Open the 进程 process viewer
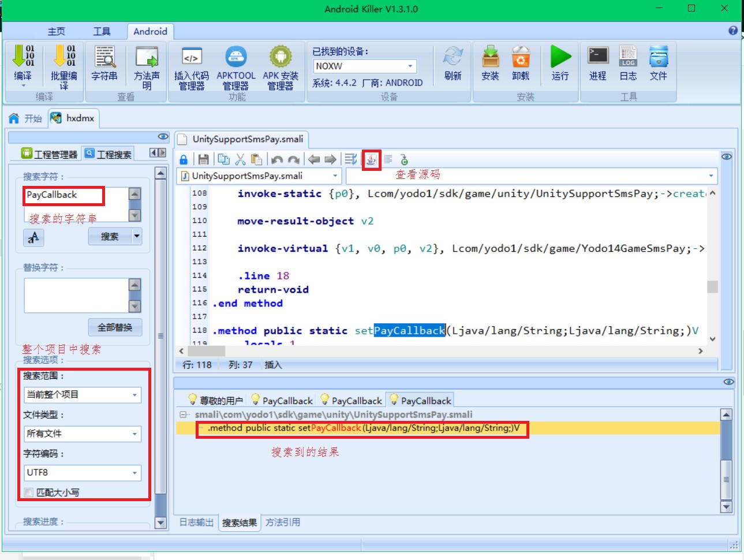 (597, 55)
